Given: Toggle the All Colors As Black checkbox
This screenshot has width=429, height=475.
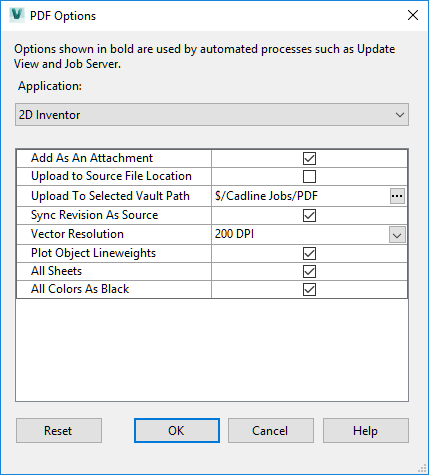Looking at the screenshot, I should tap(309, 289).
